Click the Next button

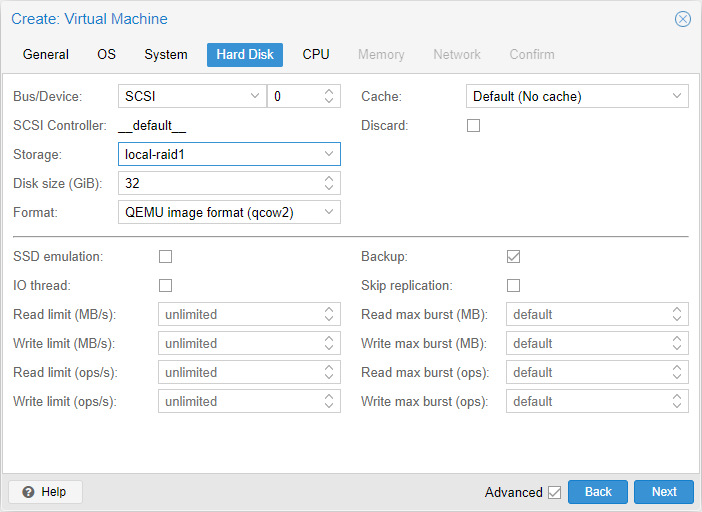(664, 492)
